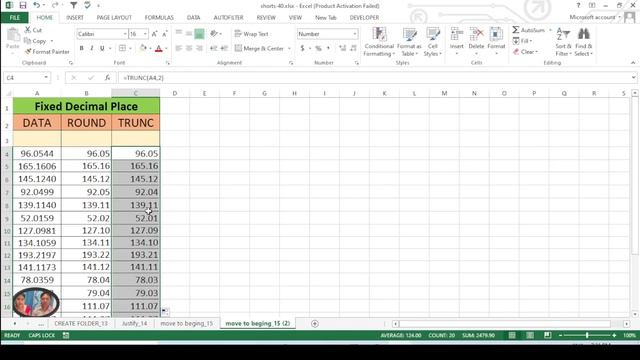This screenshot has width=640, height=360.
Task: Click Merge & Center
Action: point(260,49)
